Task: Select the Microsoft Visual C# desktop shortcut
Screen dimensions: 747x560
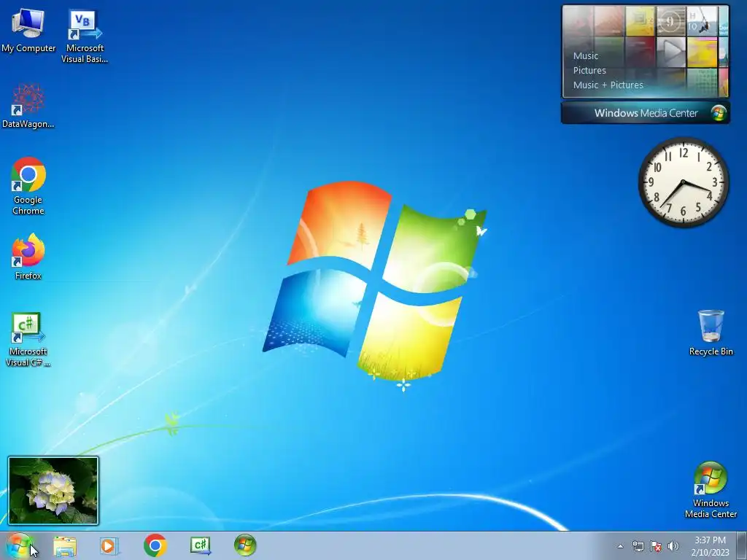Action: [x=28, y=339]
